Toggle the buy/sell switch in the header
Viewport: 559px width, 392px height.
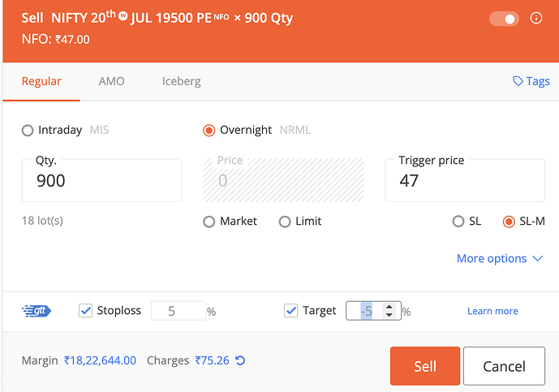[x=504, y=19]
